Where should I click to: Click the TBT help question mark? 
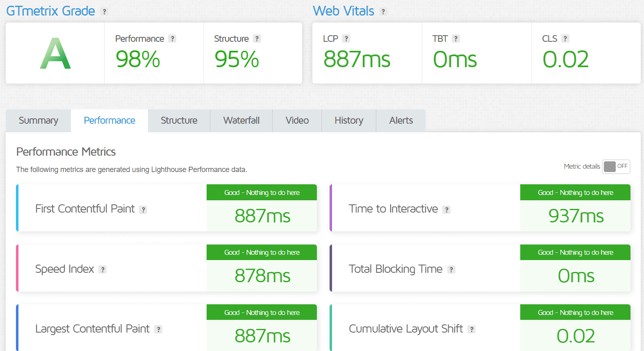pyautogui.click(x=456, y=38)
